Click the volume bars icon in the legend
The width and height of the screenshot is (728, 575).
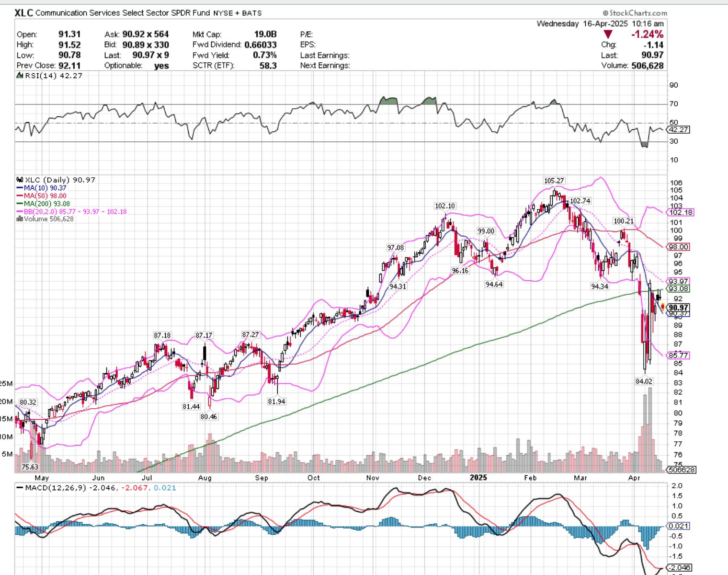click(20, 219)
